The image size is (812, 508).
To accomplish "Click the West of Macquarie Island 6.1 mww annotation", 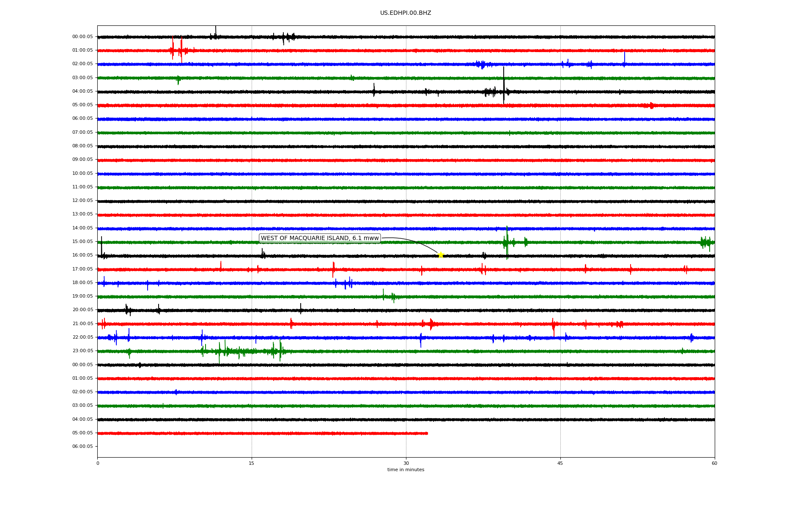I will (320, 238).
